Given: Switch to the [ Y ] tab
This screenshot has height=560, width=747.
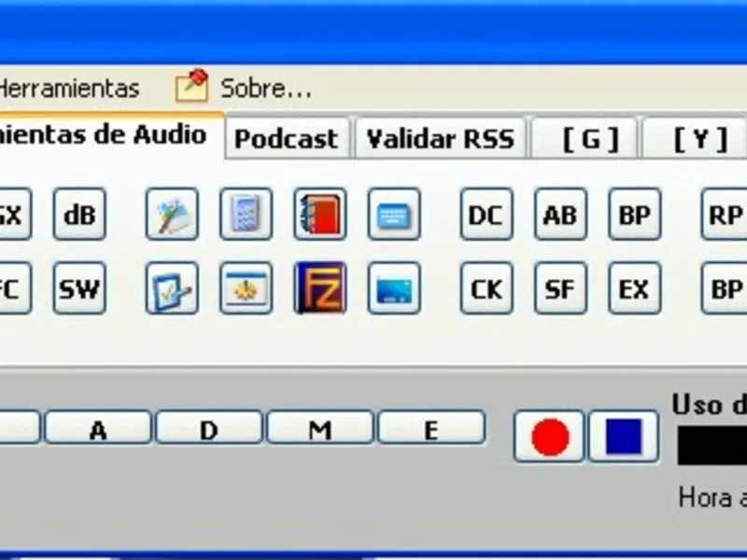Looking at the screenshot, I should pos(695,138).
